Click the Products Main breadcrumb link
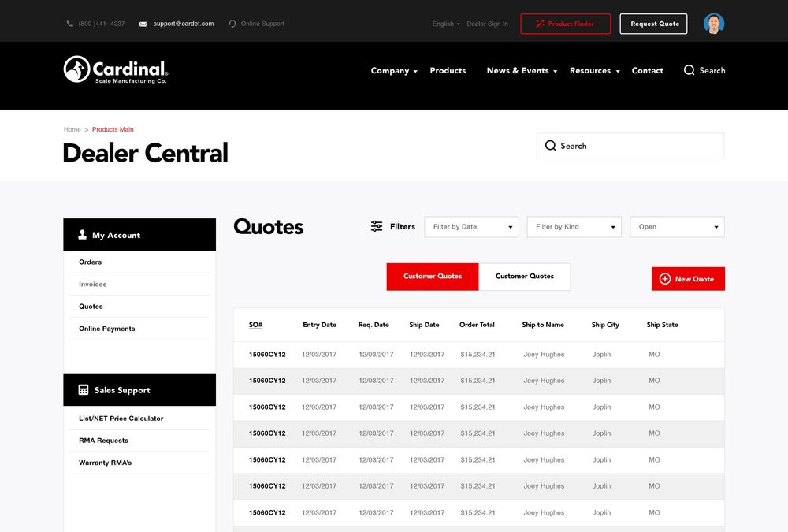Screen dimensions: 788x532 click(113, 130)
